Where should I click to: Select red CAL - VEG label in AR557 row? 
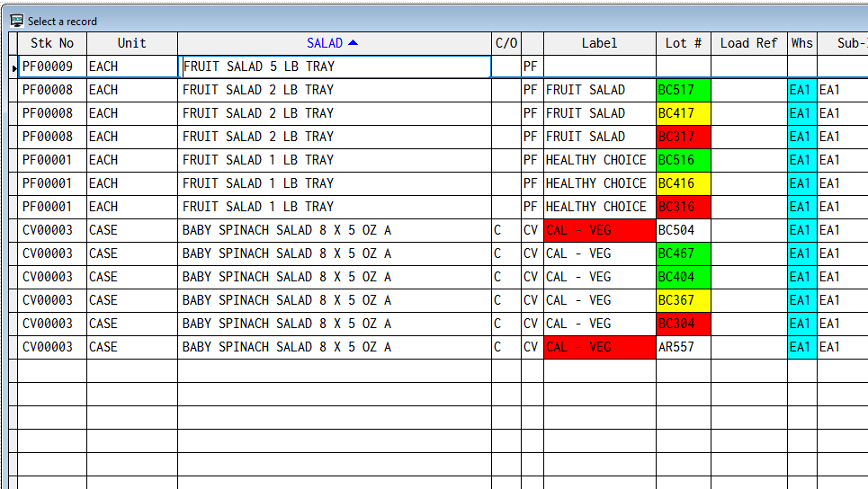(x=599, y=347)
